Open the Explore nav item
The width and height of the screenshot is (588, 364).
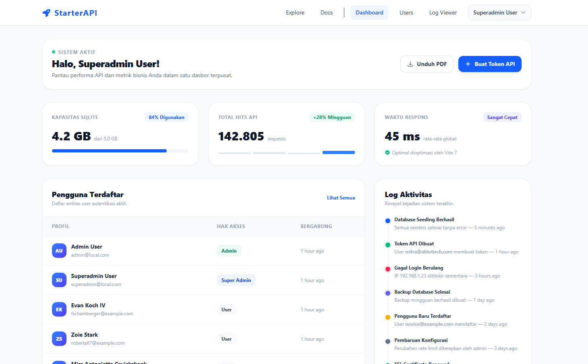(295, 12)
